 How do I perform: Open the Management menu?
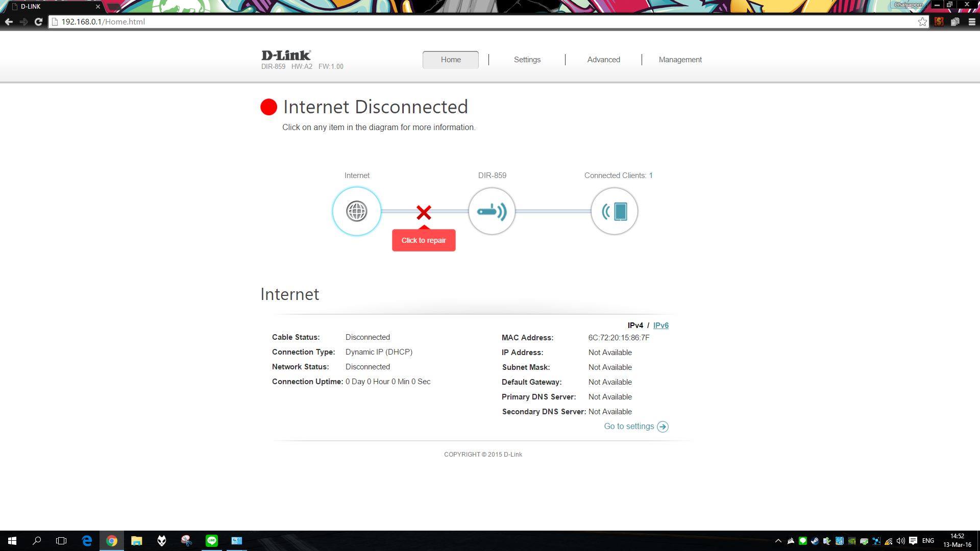click(x=680, y=60)
